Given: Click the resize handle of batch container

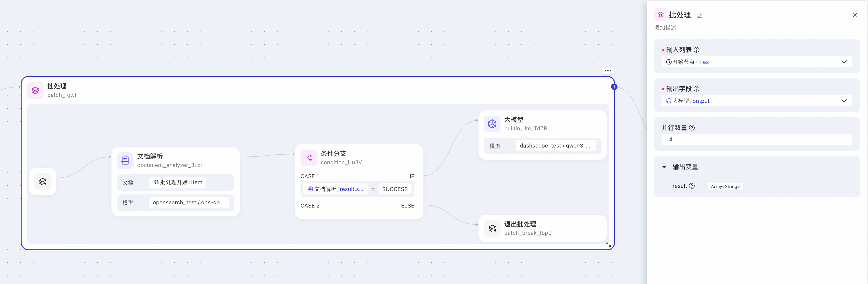Looking at the screenshot, I should 608,245.
